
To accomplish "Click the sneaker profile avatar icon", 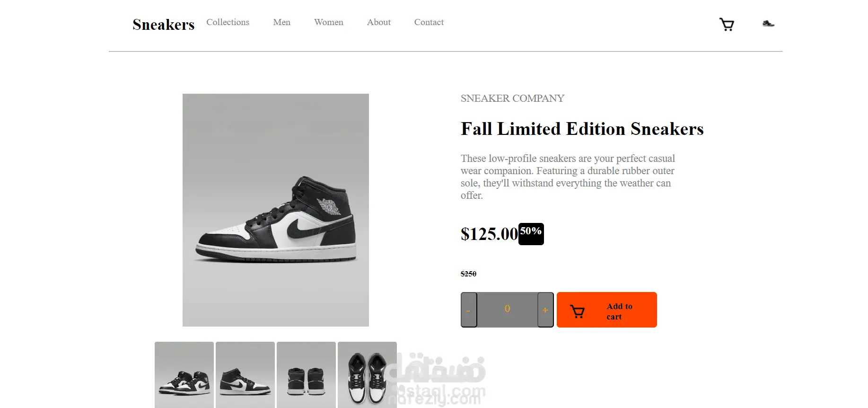I will click(x=768, y=24).
